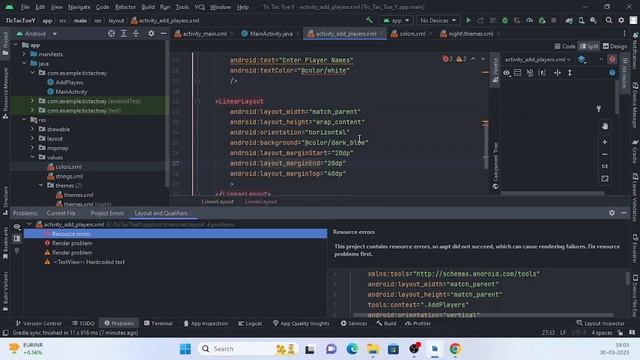
Task: Open Terminal tool window
Action: 158,323
